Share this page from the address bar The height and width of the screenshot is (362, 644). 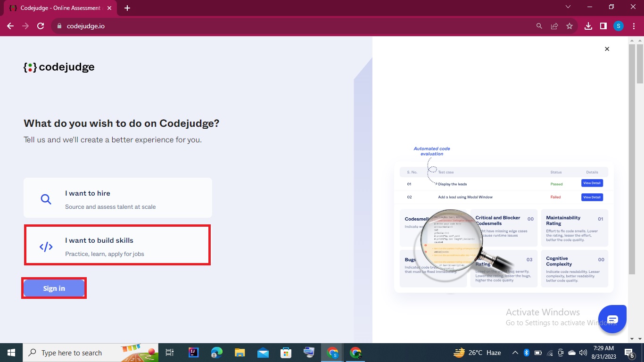point(554,26)
